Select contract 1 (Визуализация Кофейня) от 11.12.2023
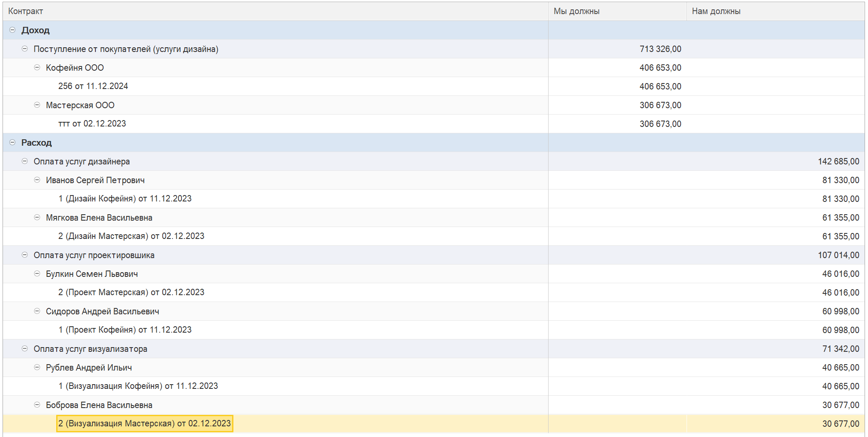The height and width of the screenshot is (437, 868). pos(138,386)
